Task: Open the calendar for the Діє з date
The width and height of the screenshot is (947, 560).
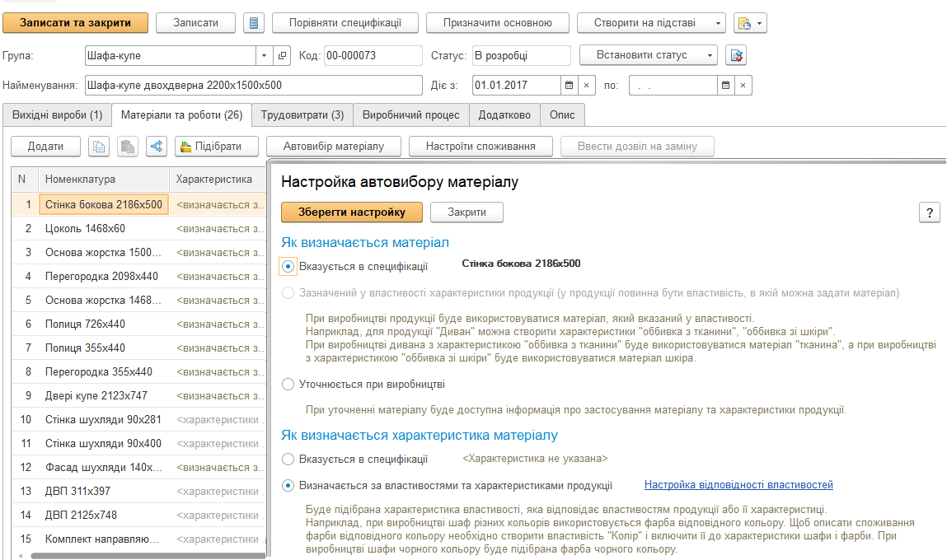Action: click(568, 86)
